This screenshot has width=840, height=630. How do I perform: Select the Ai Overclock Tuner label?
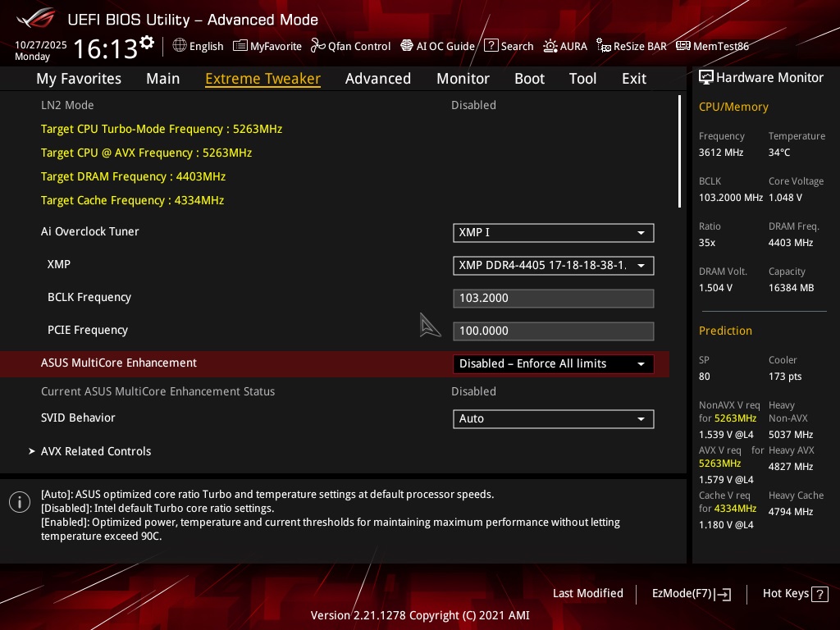(x=90, y=231)
